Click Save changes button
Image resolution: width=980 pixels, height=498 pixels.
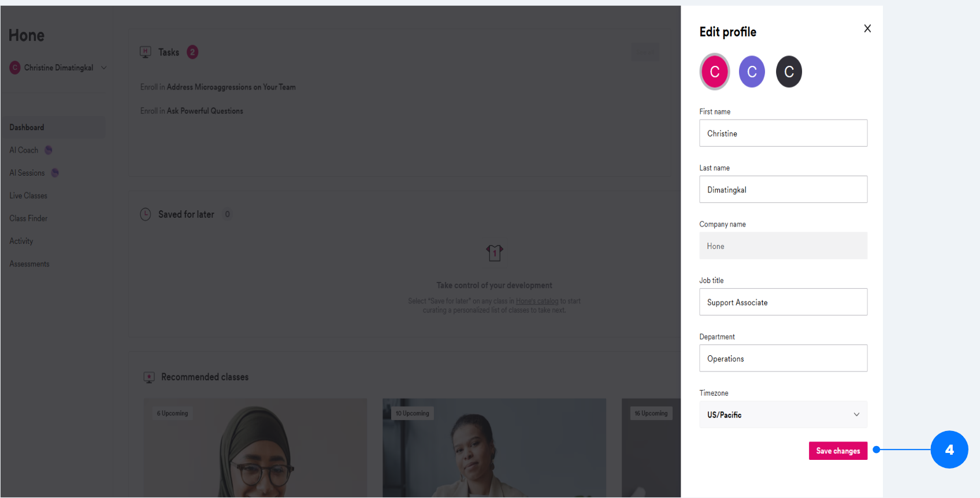point(838,451)
